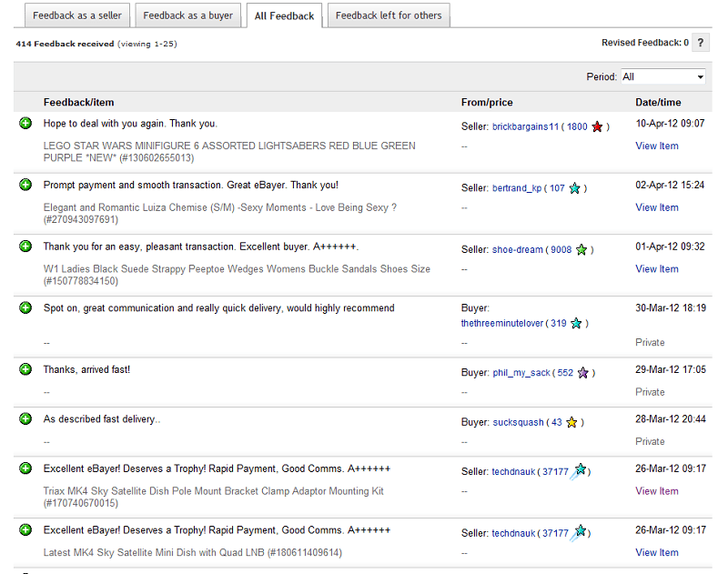The image size is (728, 574).
Task: Open the Period dropdown
Action: coord(663,76)
